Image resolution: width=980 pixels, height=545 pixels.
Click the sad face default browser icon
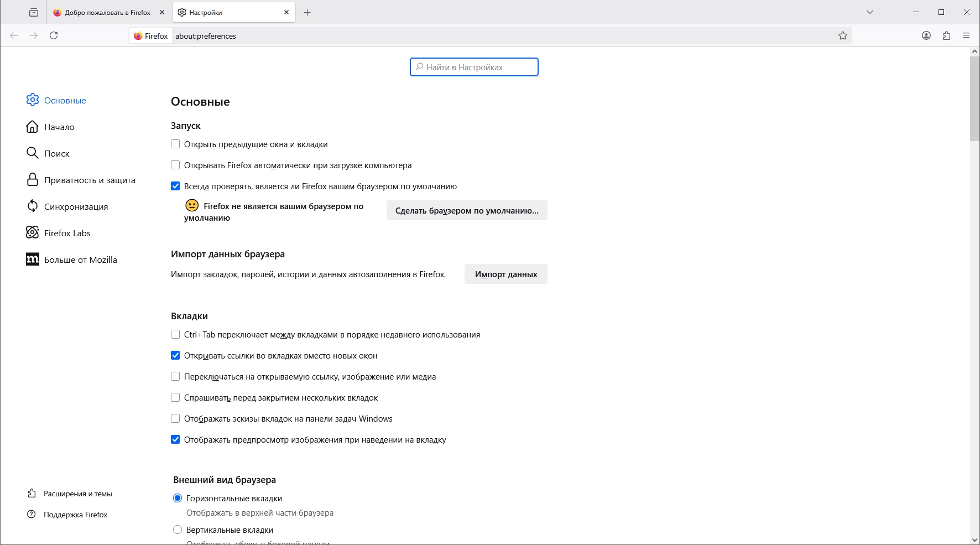click(192, 205)
